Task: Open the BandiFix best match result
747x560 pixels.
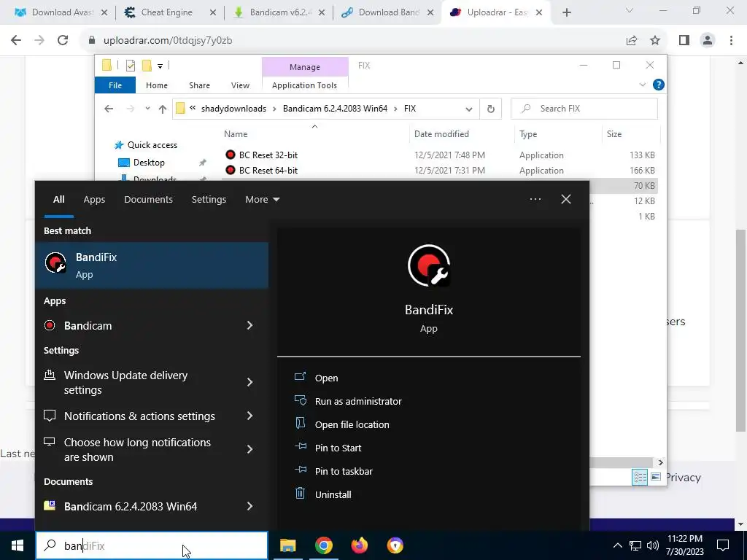Action: click(152, 265)
